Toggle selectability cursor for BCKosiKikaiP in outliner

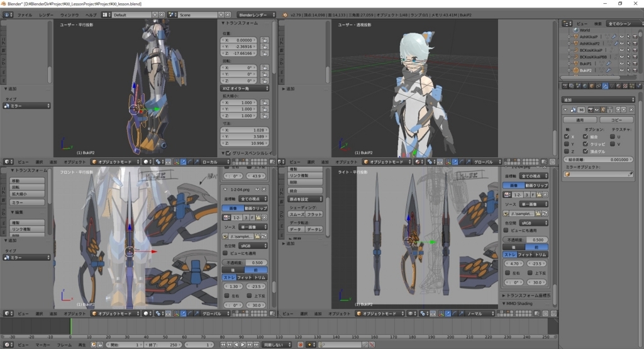tap(628, 50)
